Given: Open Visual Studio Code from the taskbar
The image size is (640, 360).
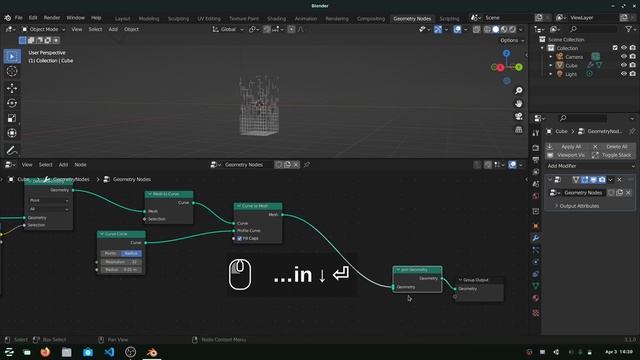Looking at the screenshot, I should pos(109,352).
